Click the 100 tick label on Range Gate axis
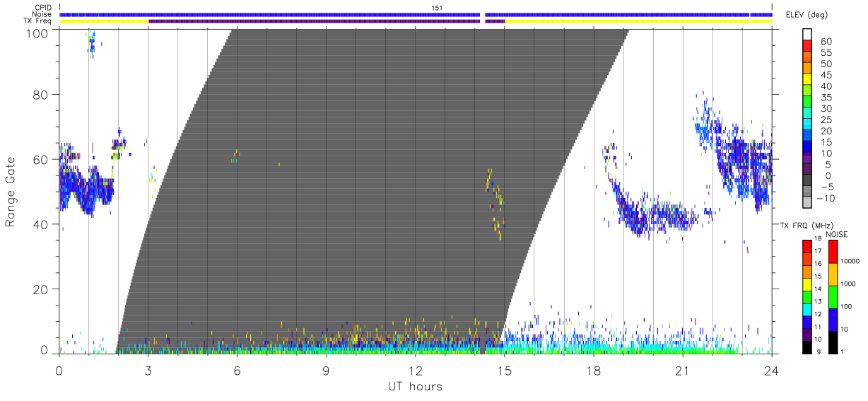Image resolution: width=868 pixels, height=401 pixels. click(x=37, y=33)
